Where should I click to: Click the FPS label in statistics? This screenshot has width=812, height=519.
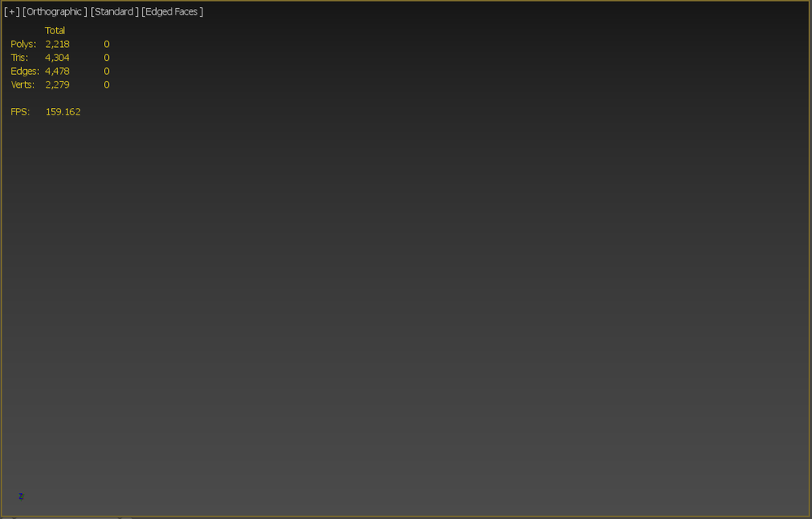[x=20, y=112]
